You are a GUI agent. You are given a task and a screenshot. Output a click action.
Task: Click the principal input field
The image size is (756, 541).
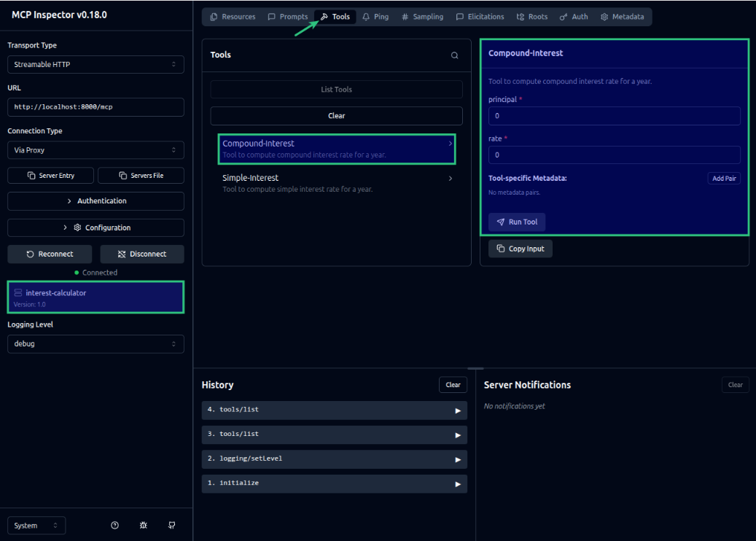pyautogui.click(x=614, y=115)
